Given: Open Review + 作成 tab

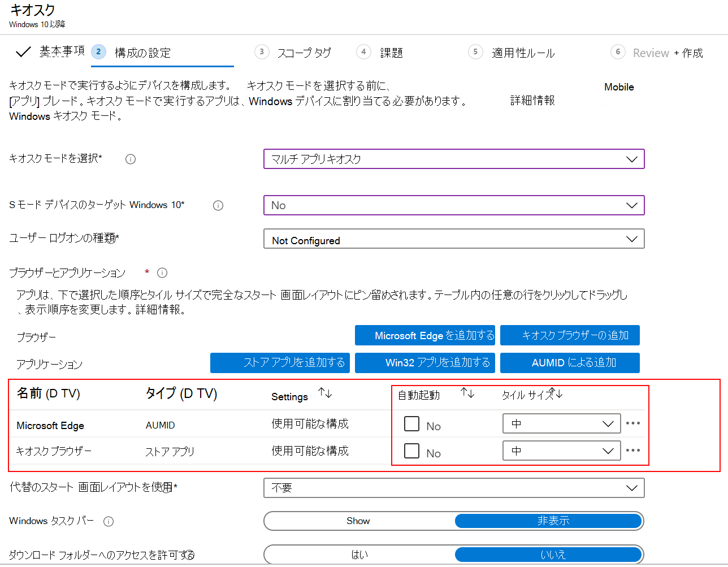Looking at the screenshot, I should (x=668, y=53).
